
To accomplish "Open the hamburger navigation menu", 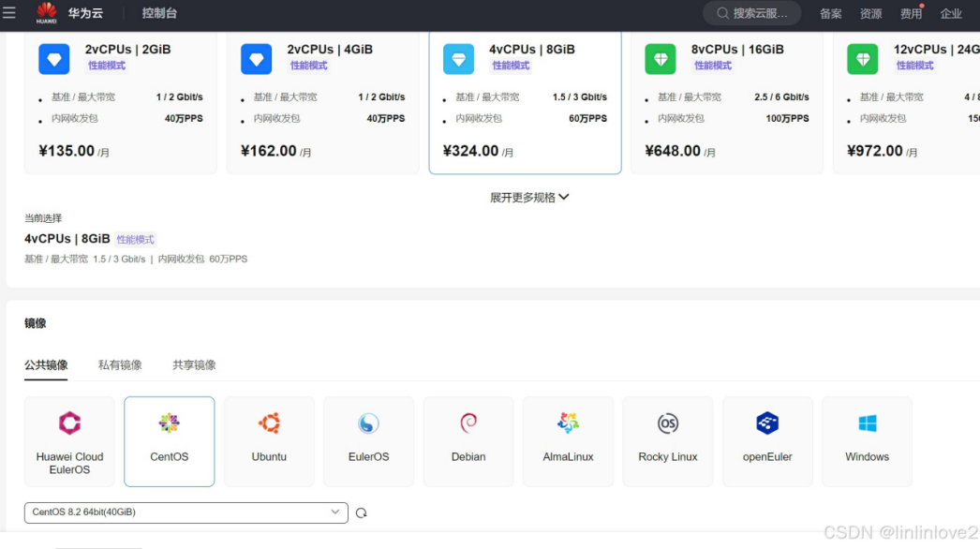I will pyautogui.click(x=9, y=12).
